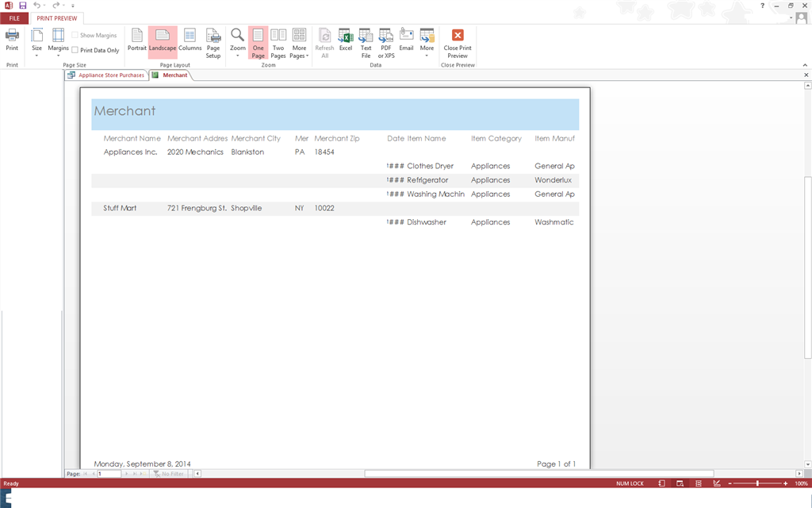Click the horizontal scrollbar right arrow
The width and height of the screenshot is (812, 508).
tap(799, 474)
